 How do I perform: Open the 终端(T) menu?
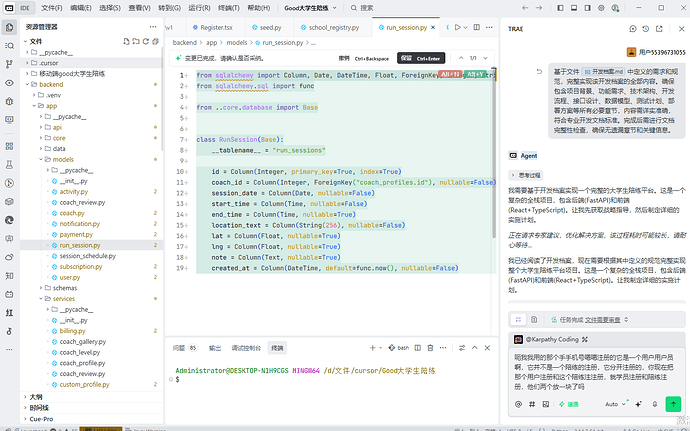229,8
